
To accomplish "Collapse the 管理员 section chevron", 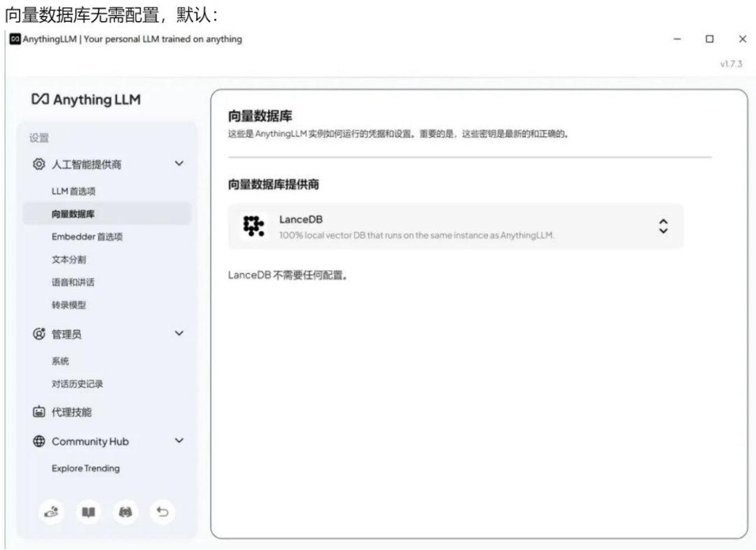I will click(x=179, y=333).
